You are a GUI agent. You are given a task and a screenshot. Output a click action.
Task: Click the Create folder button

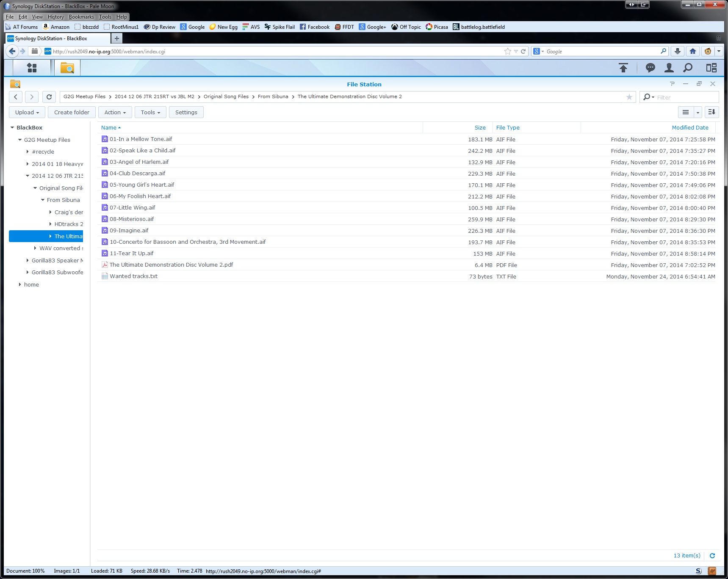point(72,112)
